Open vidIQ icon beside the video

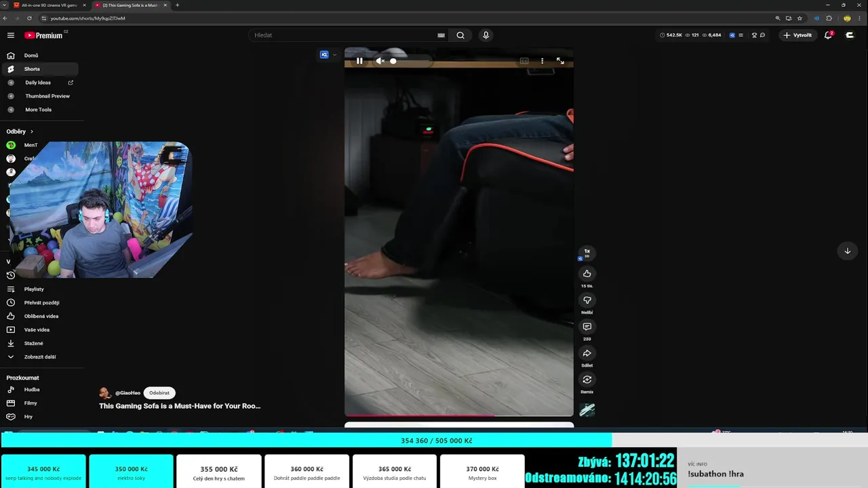(324, 55)
